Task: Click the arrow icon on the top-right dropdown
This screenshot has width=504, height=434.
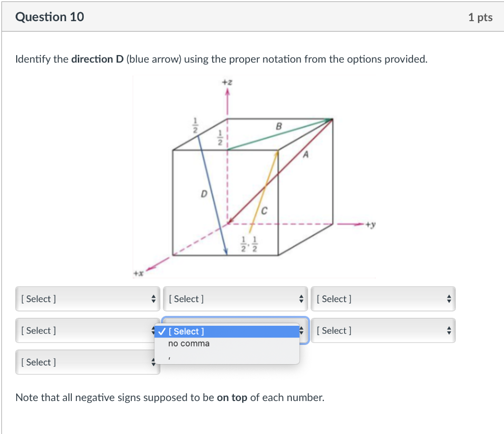Action: [448, 299]
